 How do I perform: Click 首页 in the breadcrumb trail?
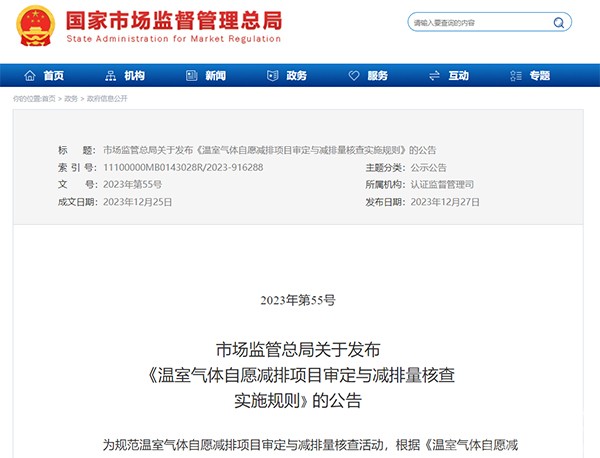[48, 99]
